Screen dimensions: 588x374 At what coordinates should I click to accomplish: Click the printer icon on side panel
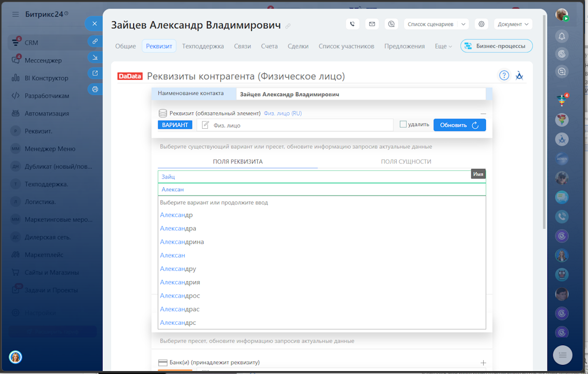[x=95, y=89]
